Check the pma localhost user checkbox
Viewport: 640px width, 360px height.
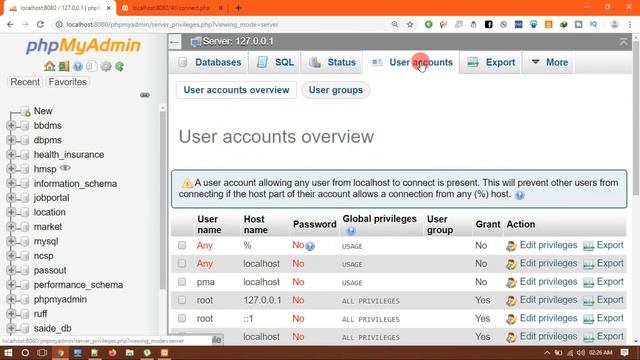[182, 282]
